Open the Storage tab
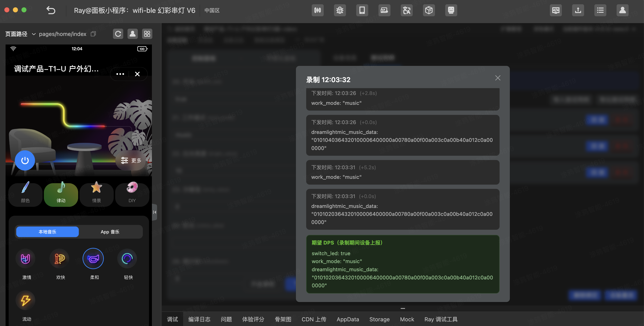644x326 pixels. tap(379, 319)
